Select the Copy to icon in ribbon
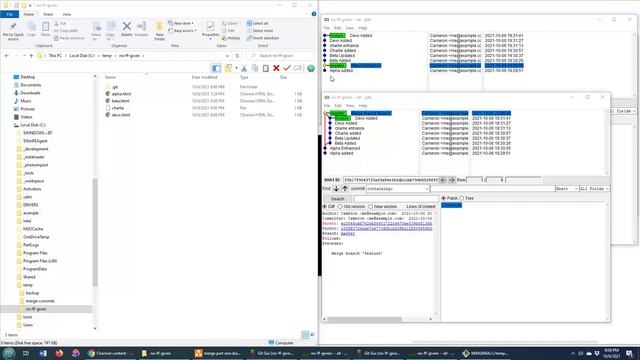This screenshot has height=360, width=640. pyautogui.click(x=111, y=31)
